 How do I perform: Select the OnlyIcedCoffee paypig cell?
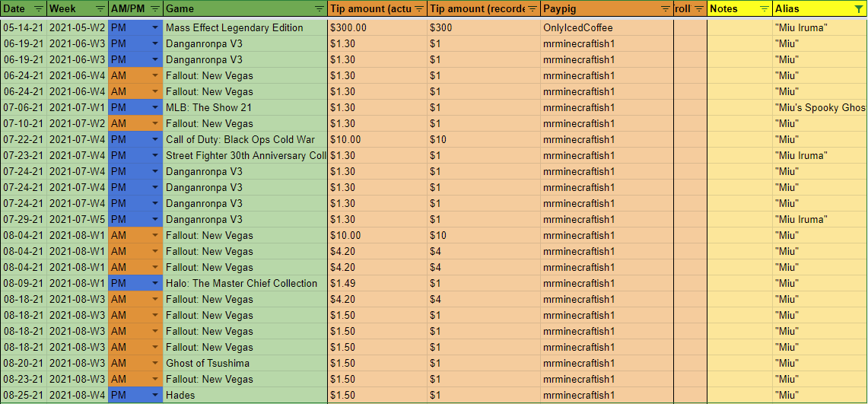(x=607, y=27)
